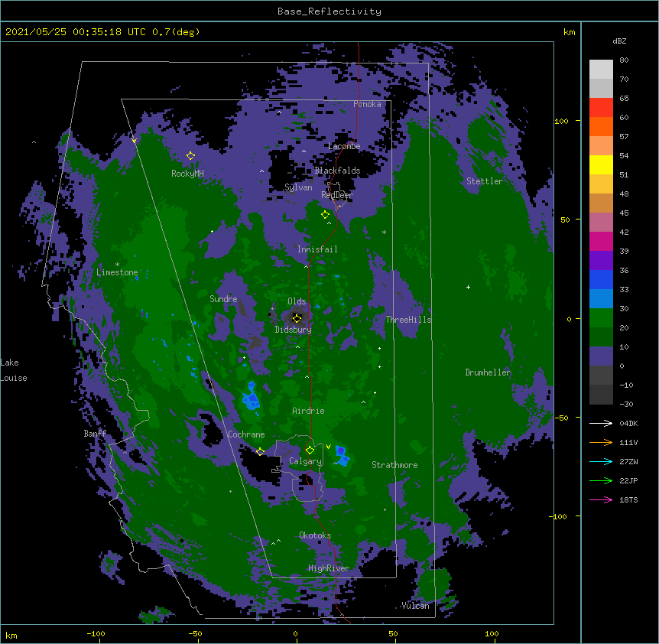This screenshot has width=659, height=644.
Task: Click the yellow marker south of RedDeer
Action: coord(325,215)
